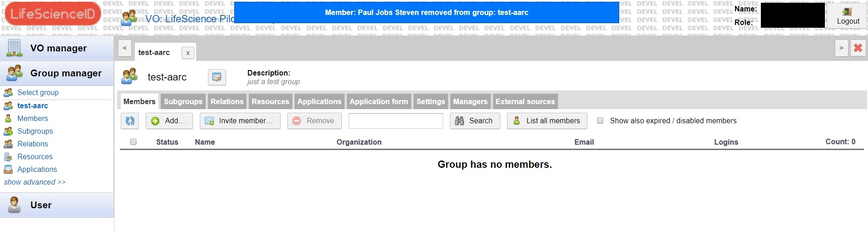
Task: Sort table by Organization column
Action: click(x=359, y=142)
